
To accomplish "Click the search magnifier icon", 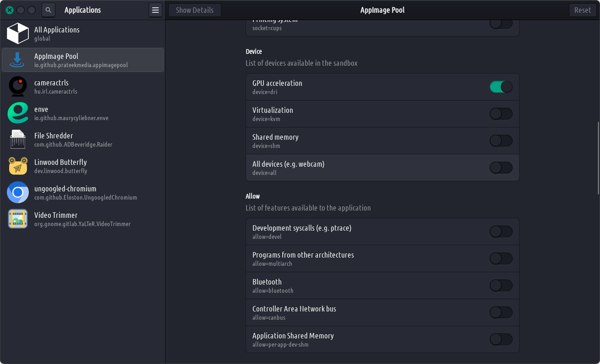I will [48, 10].
